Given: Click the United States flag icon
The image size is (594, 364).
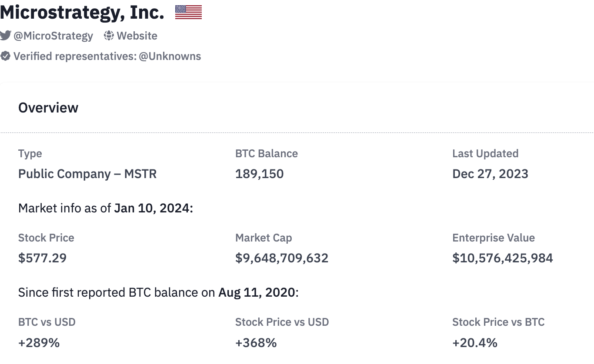Looking at the screenshot, I should [188, 12].
